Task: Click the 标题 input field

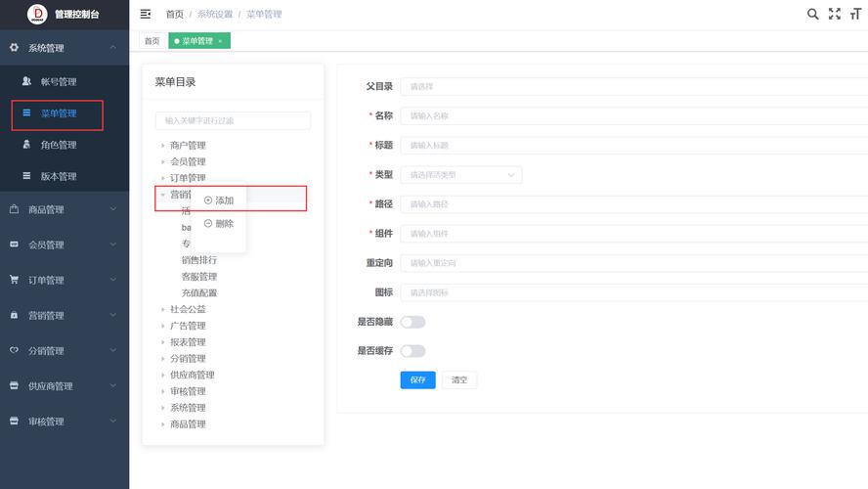Action: tap(634, 145)
